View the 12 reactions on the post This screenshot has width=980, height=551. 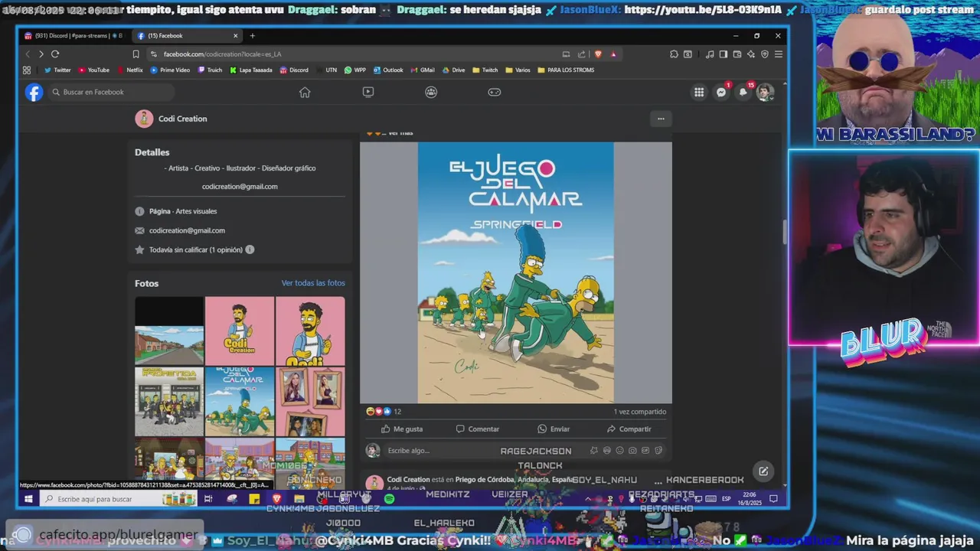tap(384, 412)
